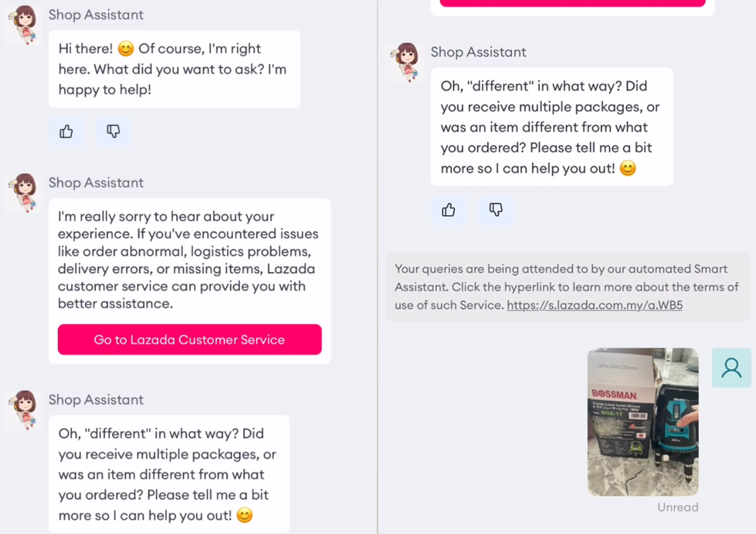Give thumbs down to the right-panel "different" message

tap(496, 210)
